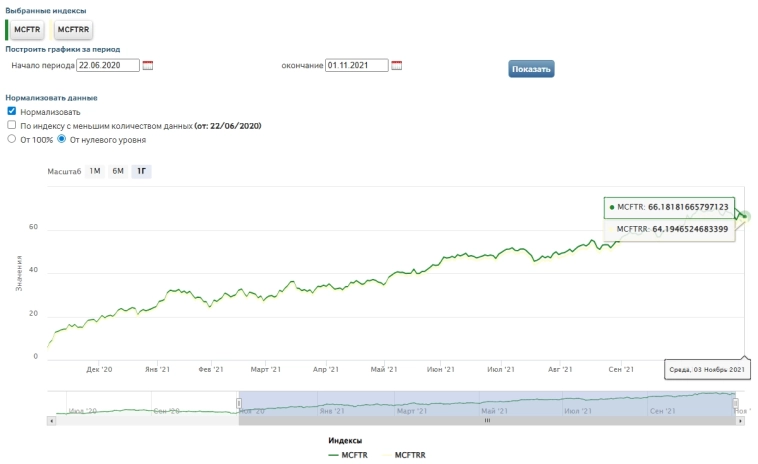Viewport: 758px width, 464px height.
Task: Focus the Начало периода date field
Action: pyautogui.click(x=107, y=65)
